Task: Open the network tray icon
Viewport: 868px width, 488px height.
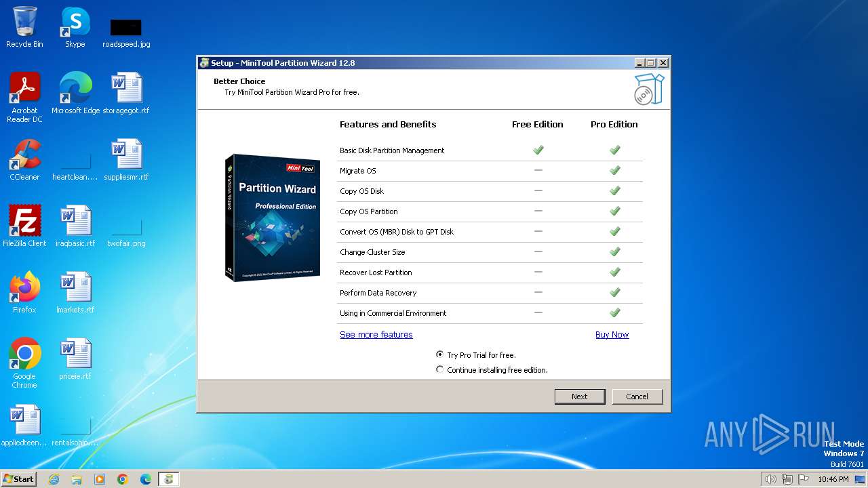Action: [787, 479]
